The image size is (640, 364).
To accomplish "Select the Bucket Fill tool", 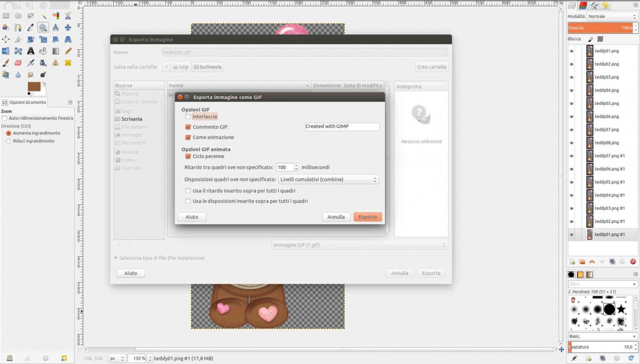I will 43,50.
